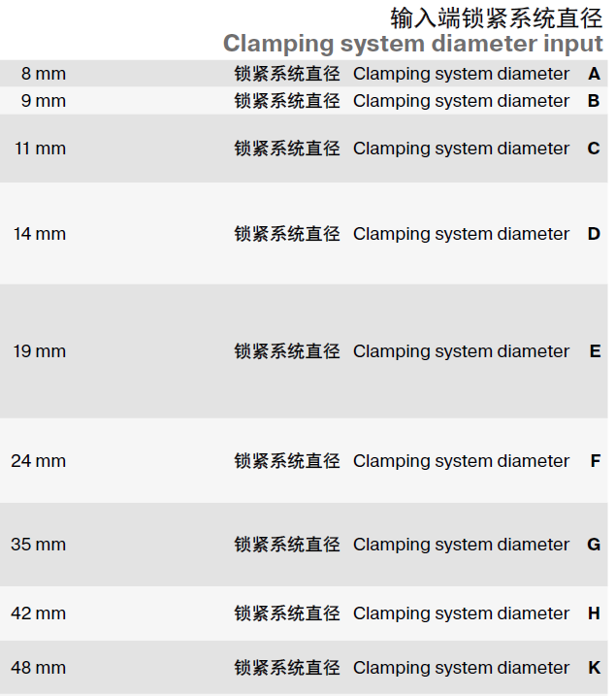Select code letter B
Screen dimensions: 616x696
tap(594, 101)
